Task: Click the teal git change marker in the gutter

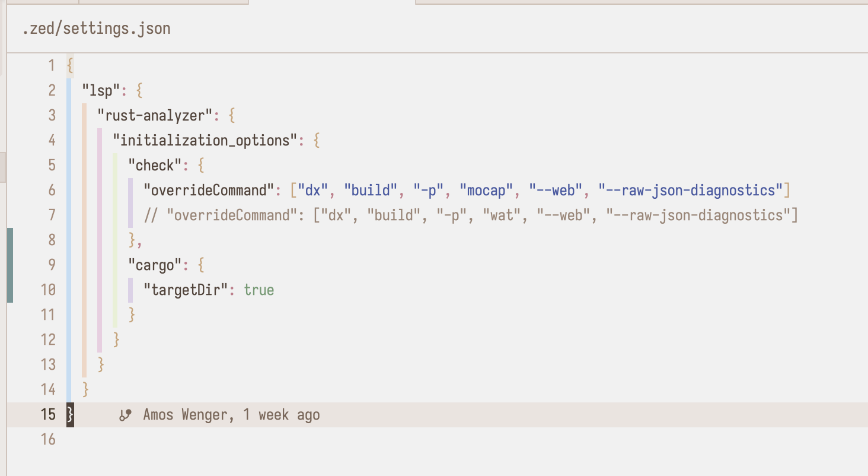Action: point(10,265)
